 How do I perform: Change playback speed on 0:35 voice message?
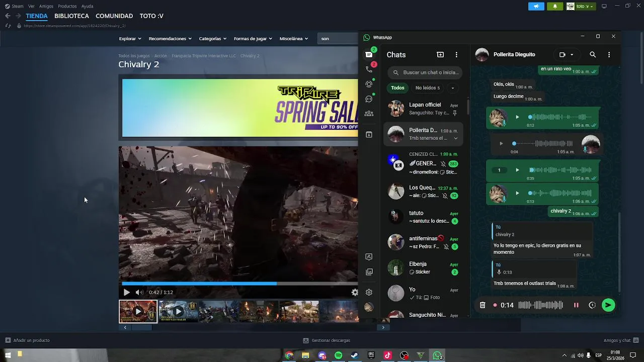tap(499, 170)
